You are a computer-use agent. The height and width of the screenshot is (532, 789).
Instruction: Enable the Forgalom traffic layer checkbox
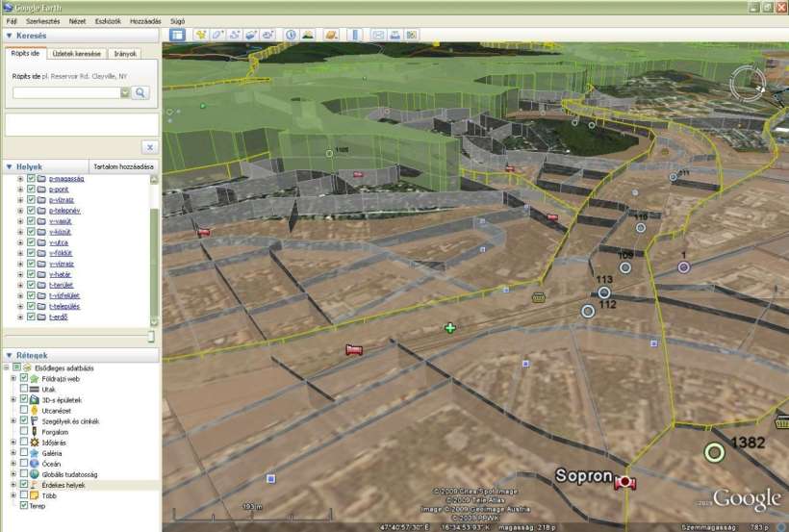coord(24,431)
